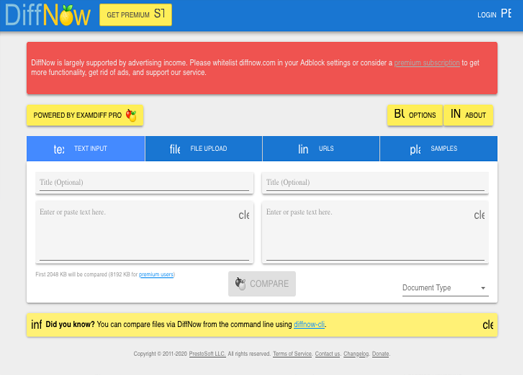Open the About button
Image resolution: width=523 pixels, height=375 pixels.
(468, 115)
